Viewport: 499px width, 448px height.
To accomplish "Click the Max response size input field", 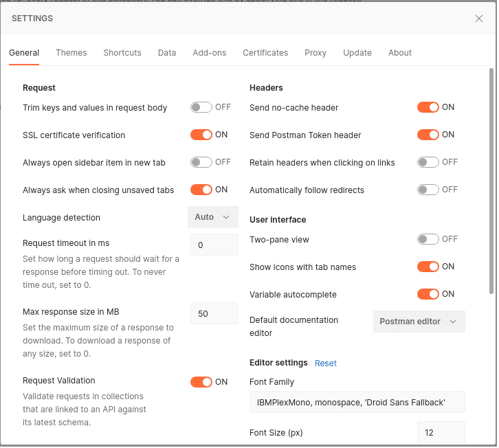I will pos(214,313).
